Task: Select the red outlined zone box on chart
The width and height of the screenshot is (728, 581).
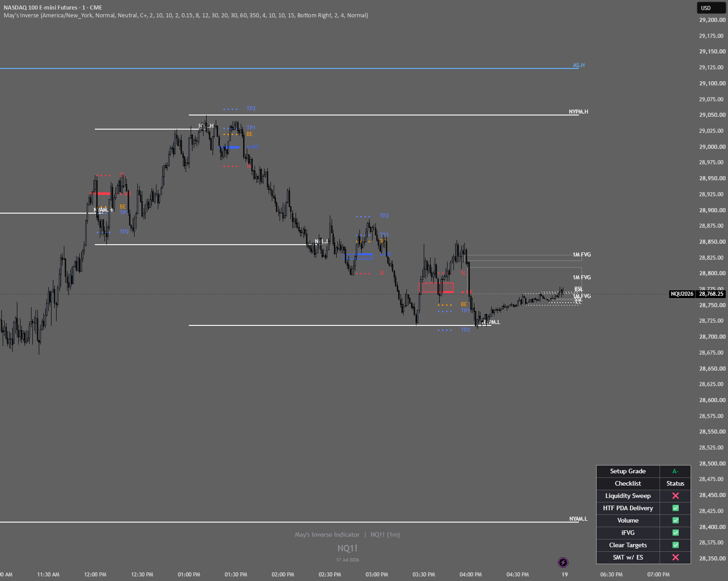Action: [x=437, y=288]
